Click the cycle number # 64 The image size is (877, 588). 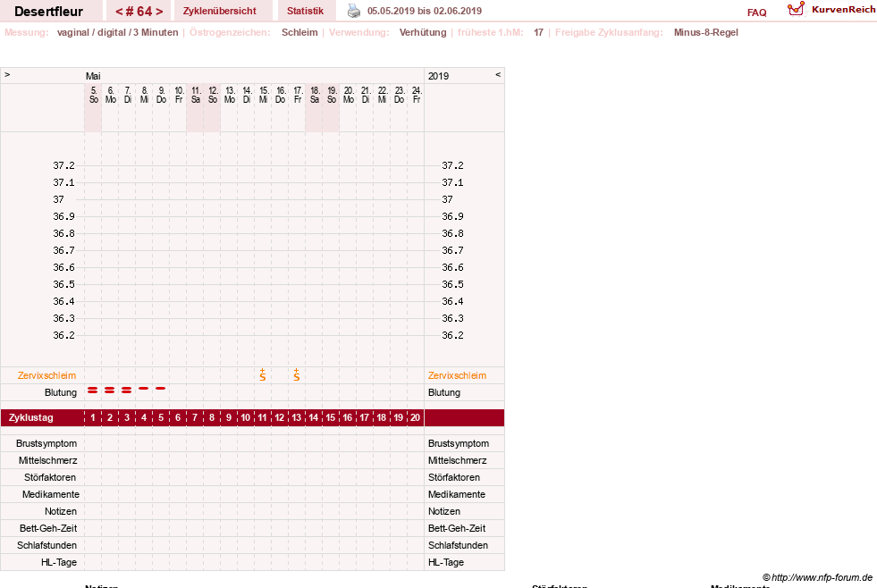[x=139, y=12]
